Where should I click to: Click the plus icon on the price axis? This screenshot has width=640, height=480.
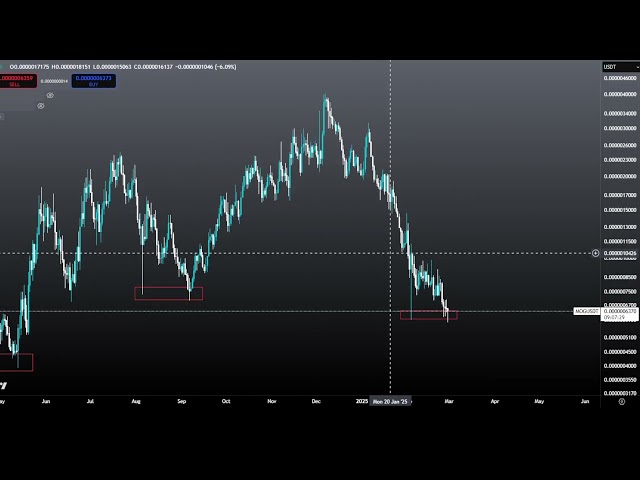pos(596,253)
